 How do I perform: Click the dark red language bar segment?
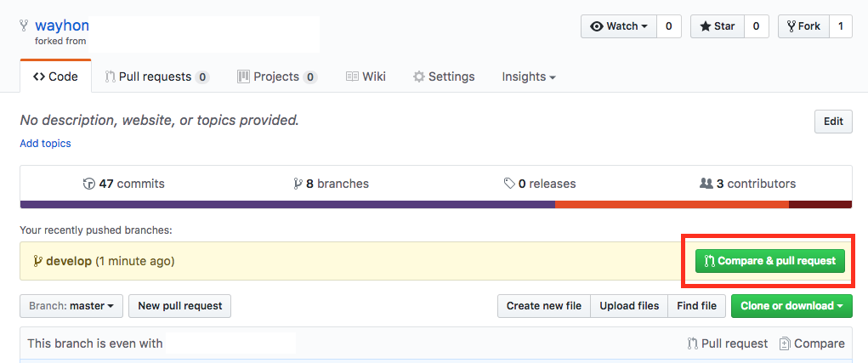point(820,205)
